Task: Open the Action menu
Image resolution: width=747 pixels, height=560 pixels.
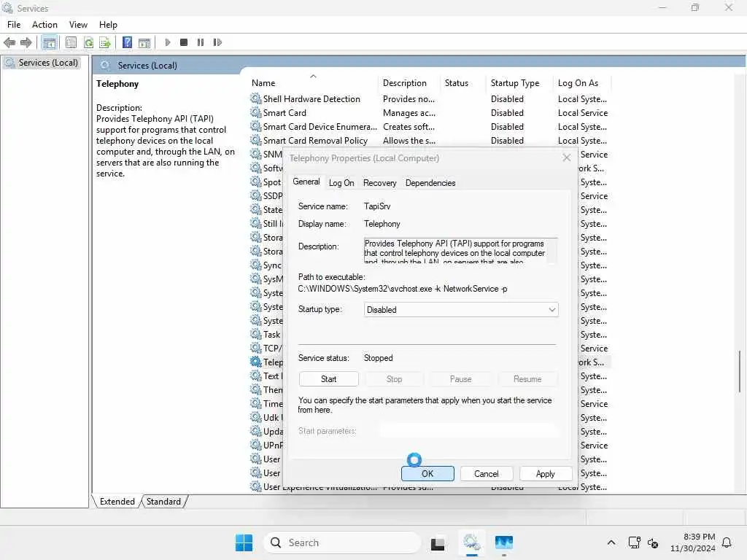Action: pos(44,25)
